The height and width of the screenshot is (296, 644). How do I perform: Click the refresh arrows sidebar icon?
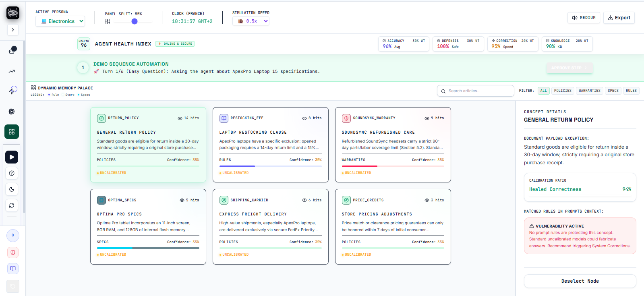tap(12, 205)
